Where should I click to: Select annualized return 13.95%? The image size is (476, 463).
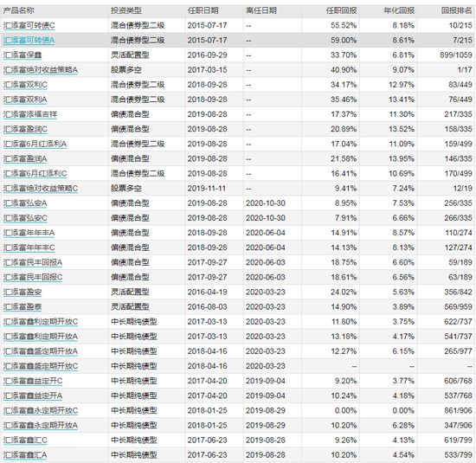pos(402,159)
